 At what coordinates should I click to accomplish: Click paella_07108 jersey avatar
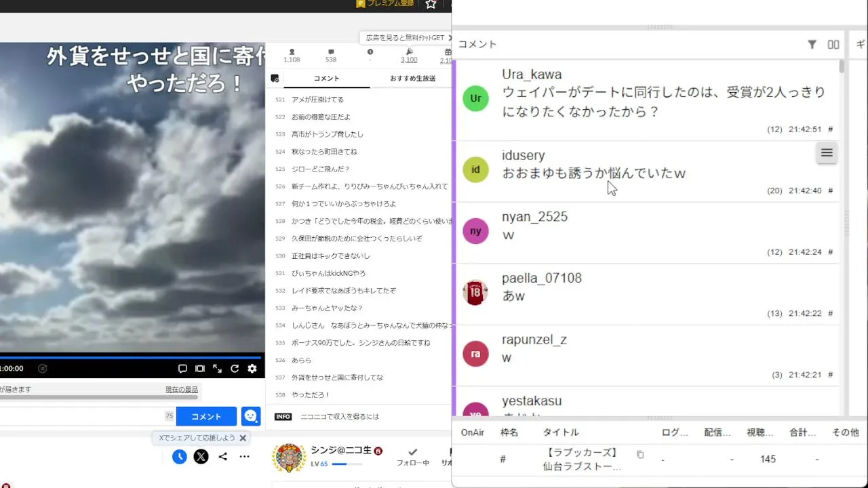[475, 293]
